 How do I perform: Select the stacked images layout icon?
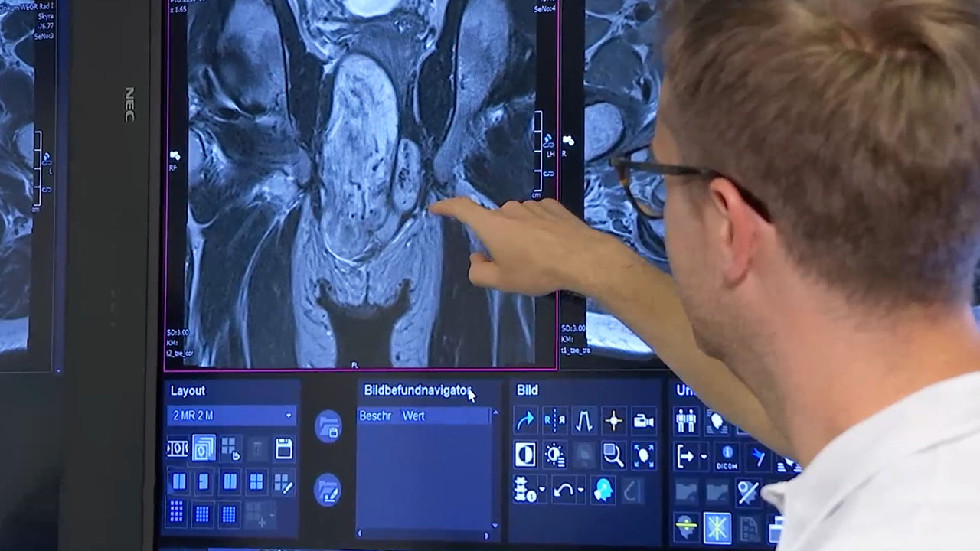[x=204, y=448]
